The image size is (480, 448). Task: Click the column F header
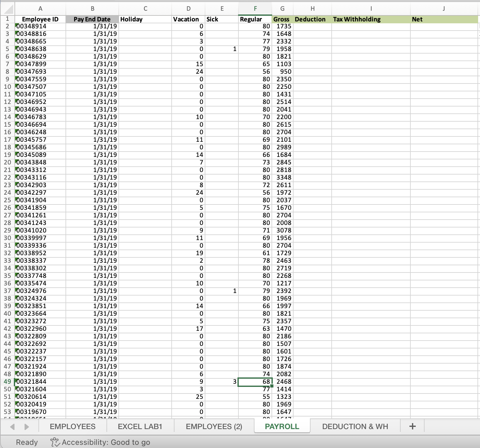255,9
